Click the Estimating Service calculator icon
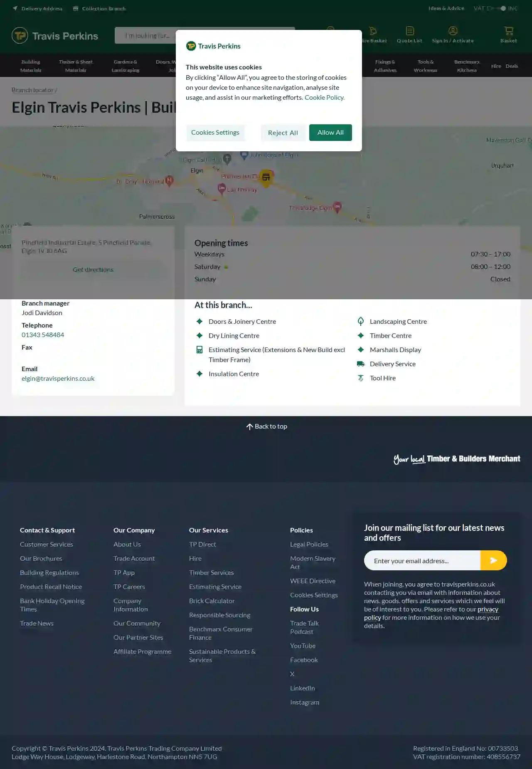 click(x=199, y=350)
